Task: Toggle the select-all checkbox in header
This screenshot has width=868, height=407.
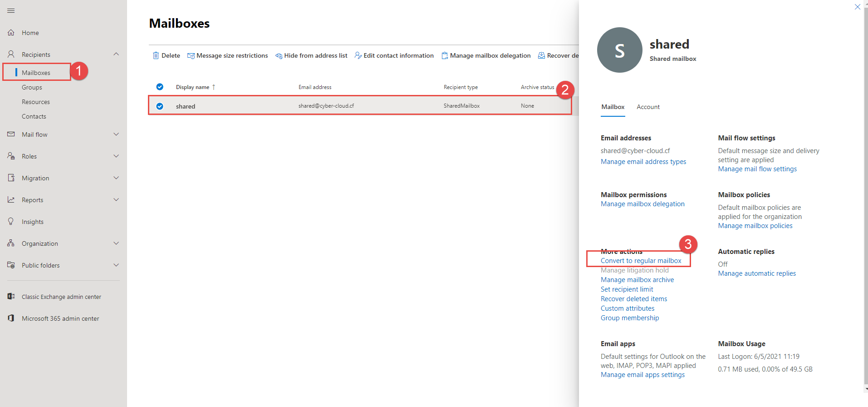Action: pyautogui.click(x=160, y=87)
